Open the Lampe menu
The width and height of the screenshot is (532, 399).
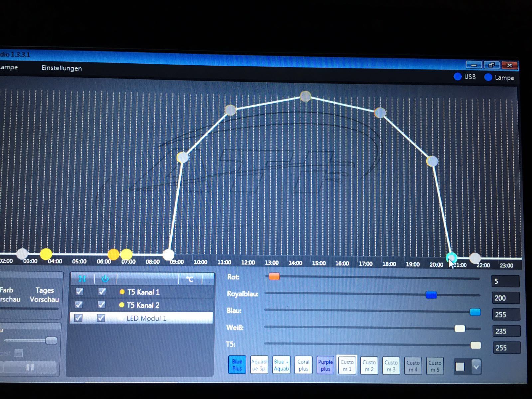click(9, 67)
